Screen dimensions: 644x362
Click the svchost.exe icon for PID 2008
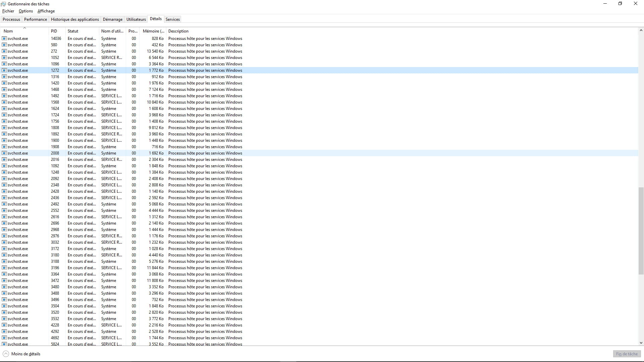(4, 153)
